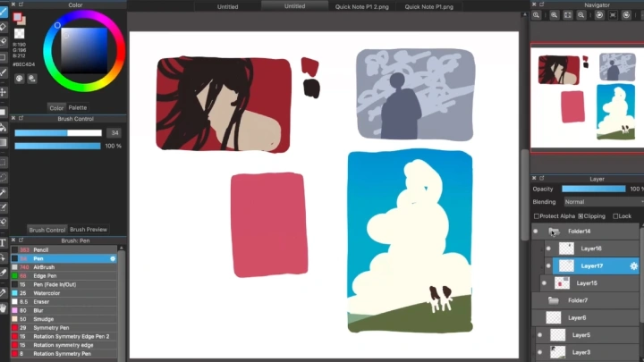Click the Color tab button

coord(56,108)
